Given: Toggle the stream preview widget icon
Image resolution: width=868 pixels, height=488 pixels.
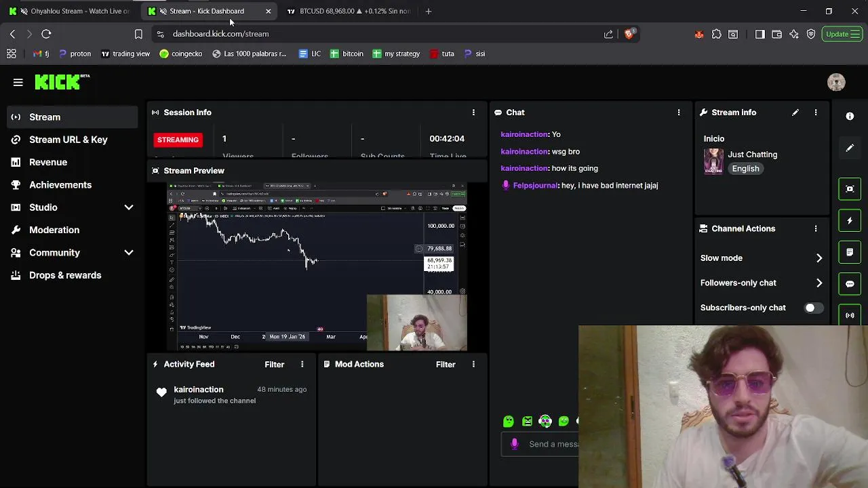Looking at the screenshot, I should click(x=850, y=189).
